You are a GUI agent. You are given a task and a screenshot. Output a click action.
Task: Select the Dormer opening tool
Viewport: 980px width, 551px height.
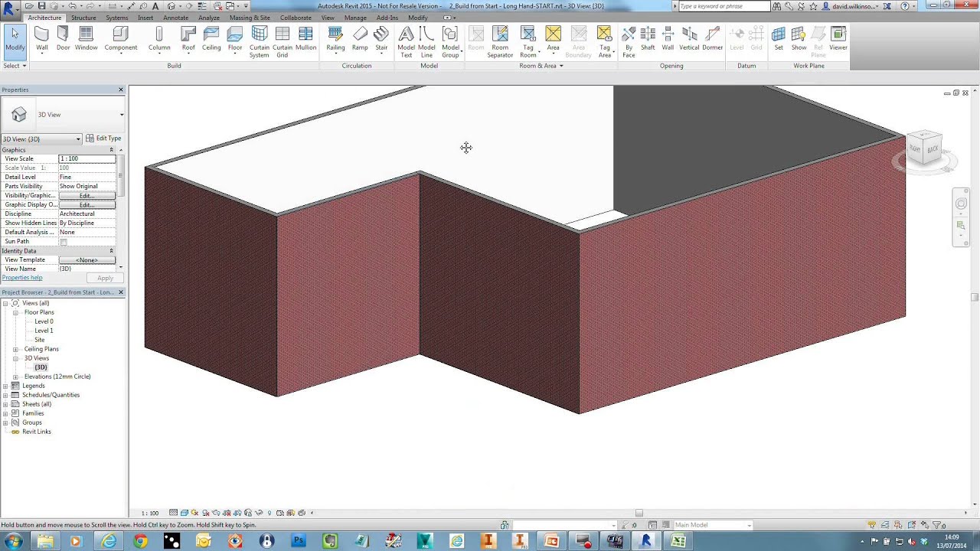[x=713, y=40]
